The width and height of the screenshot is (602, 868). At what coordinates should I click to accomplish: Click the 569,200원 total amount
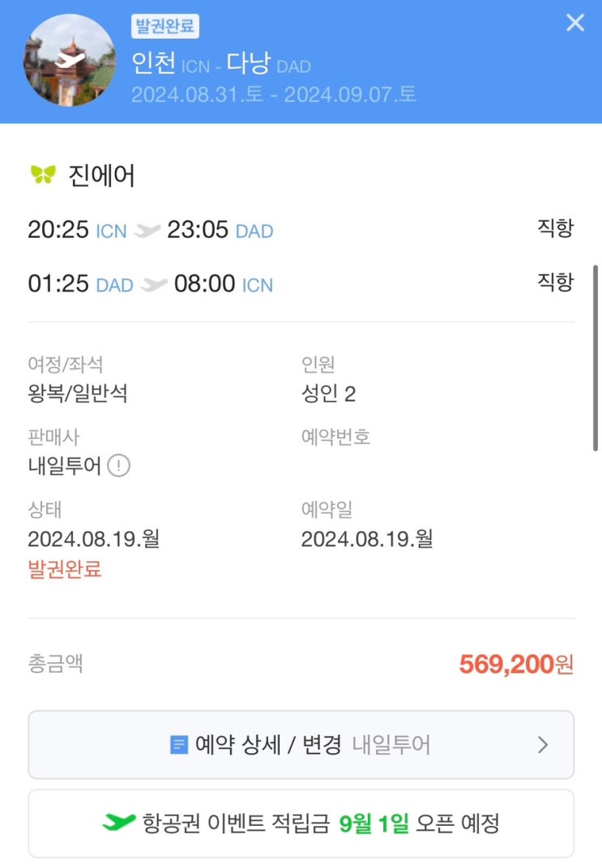516,665
